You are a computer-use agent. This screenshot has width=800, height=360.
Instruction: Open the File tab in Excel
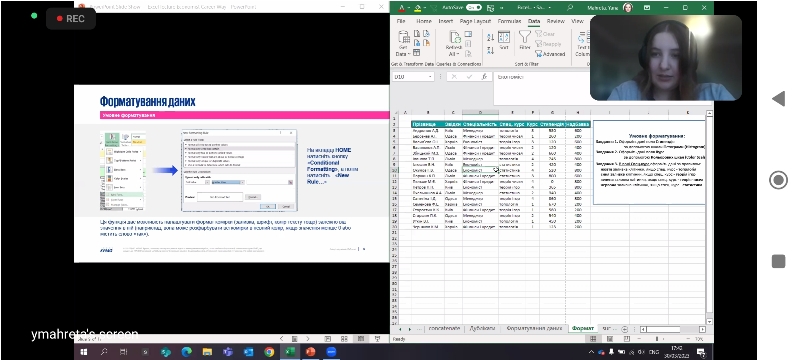(x=401, y=21)
